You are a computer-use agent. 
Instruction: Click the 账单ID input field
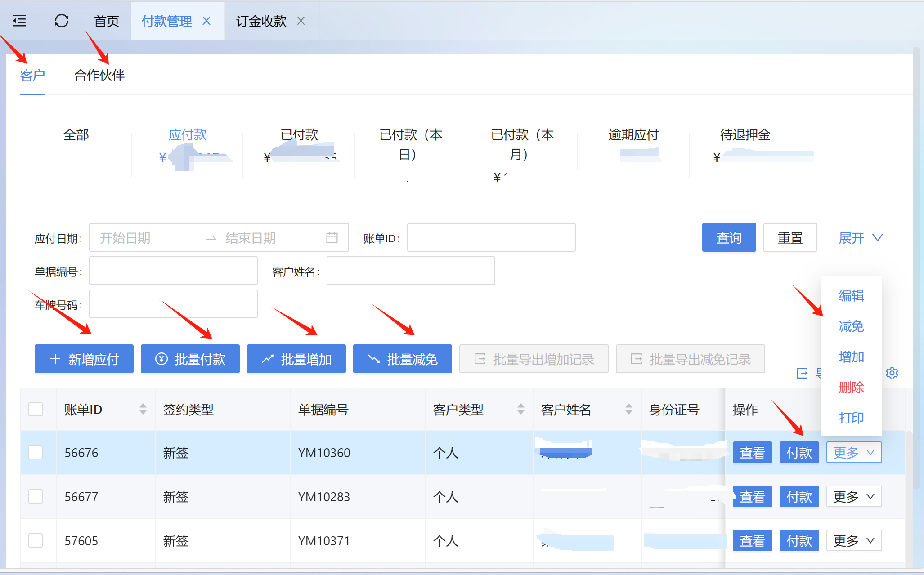[x=491, y=237]
